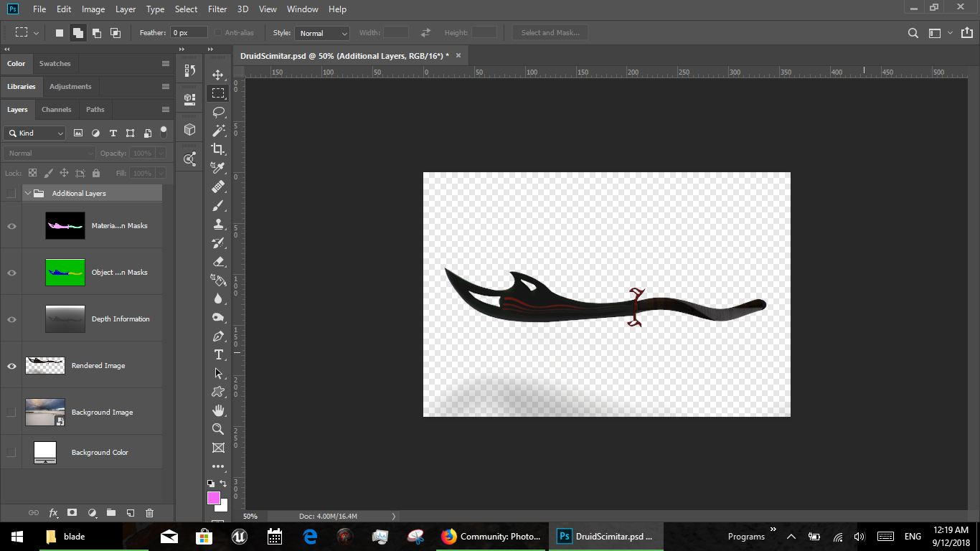
Task: Switch to the Swatches tab
Action: 55,64
